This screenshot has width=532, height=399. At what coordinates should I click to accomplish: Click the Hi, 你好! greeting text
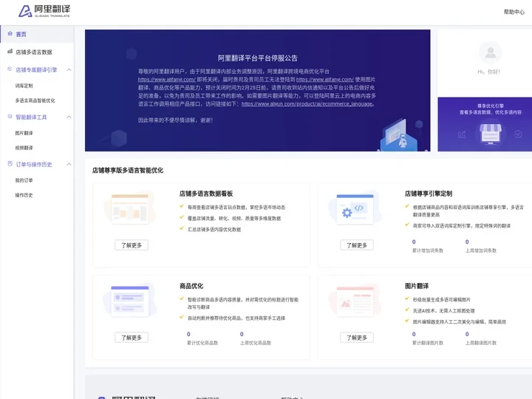[x=488, y=72]
